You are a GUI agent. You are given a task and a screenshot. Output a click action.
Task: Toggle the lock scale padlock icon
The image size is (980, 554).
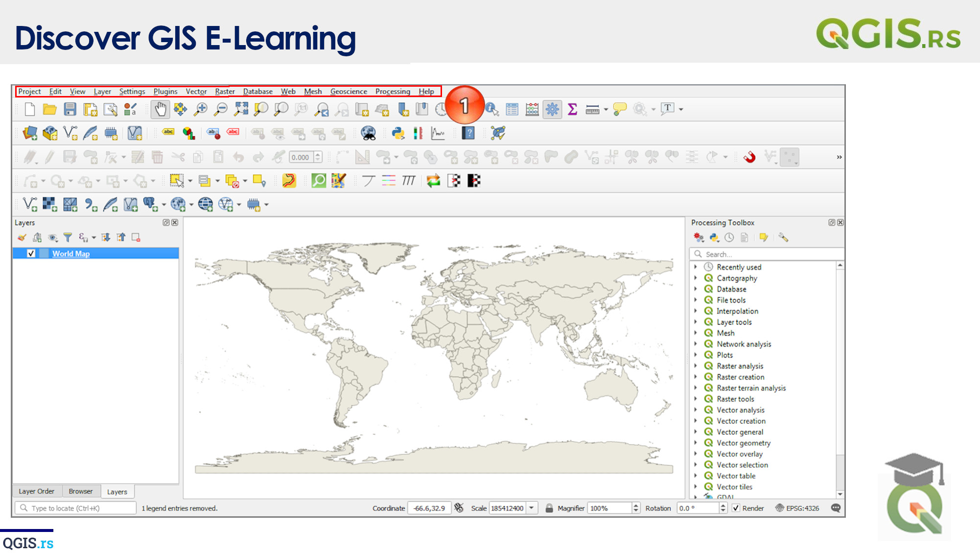(549, 508)
